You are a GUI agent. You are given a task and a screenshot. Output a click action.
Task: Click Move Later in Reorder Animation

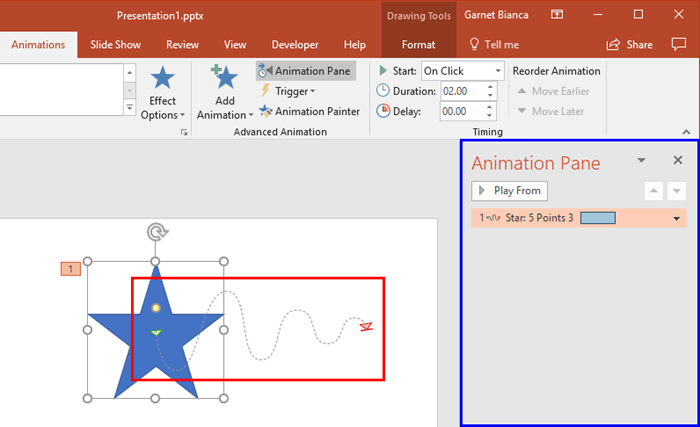click(550, 111)
